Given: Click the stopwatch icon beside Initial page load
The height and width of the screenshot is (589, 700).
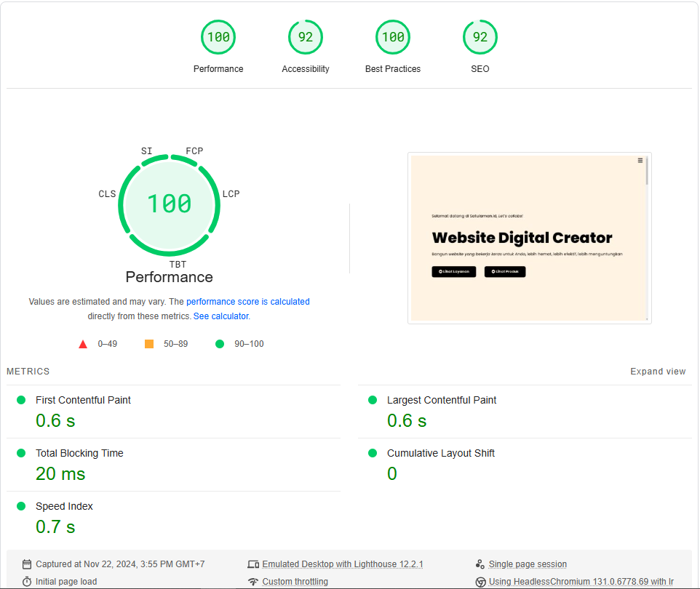Looking at the screenshot, I should pyautogui.click(x=27, y=582).
